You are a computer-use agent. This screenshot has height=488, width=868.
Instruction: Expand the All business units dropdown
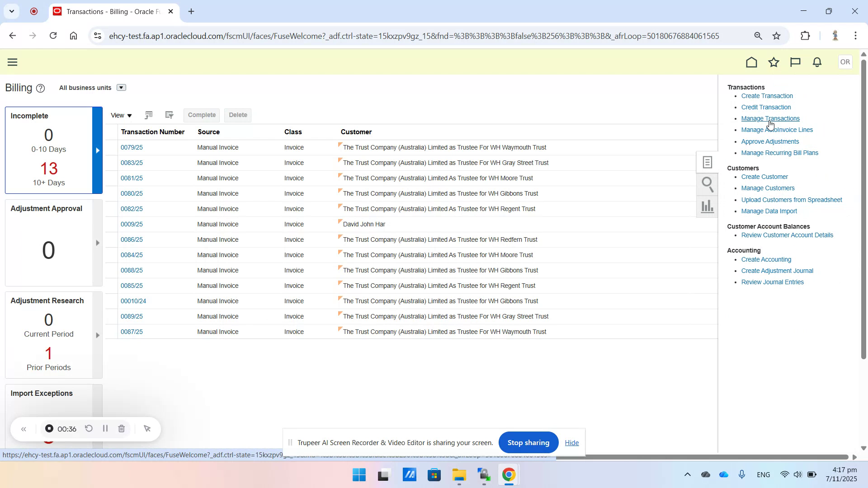click(x=121, y=87)
